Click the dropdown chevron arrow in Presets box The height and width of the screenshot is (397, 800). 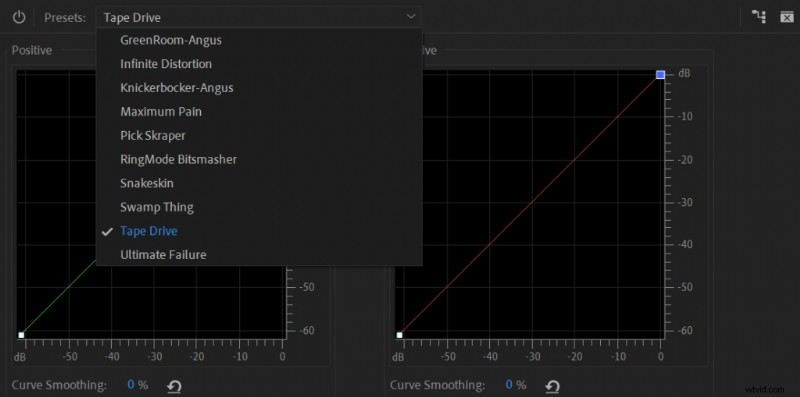click(x=411, y=17)
